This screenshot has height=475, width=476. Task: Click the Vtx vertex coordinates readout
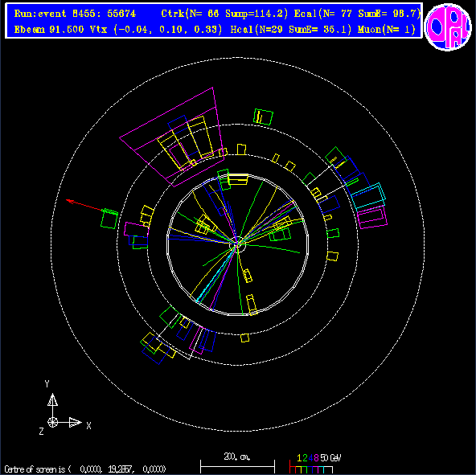[156, 30]
